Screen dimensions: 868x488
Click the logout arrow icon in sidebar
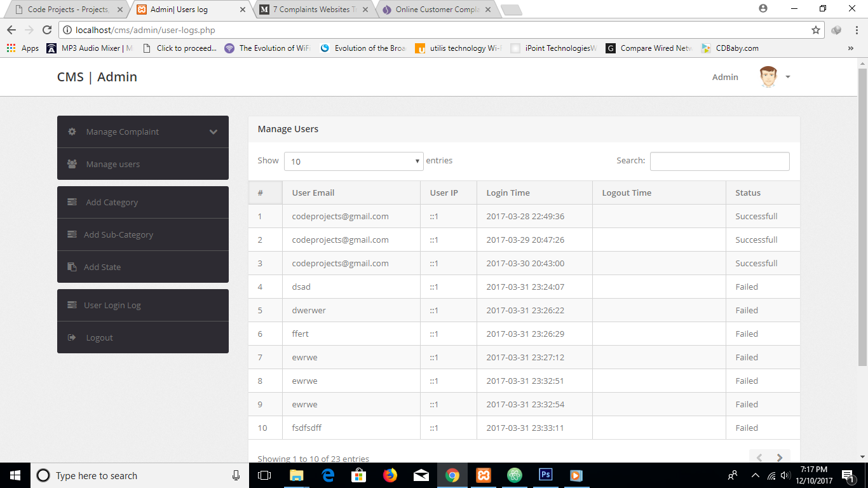click(72, 337)
